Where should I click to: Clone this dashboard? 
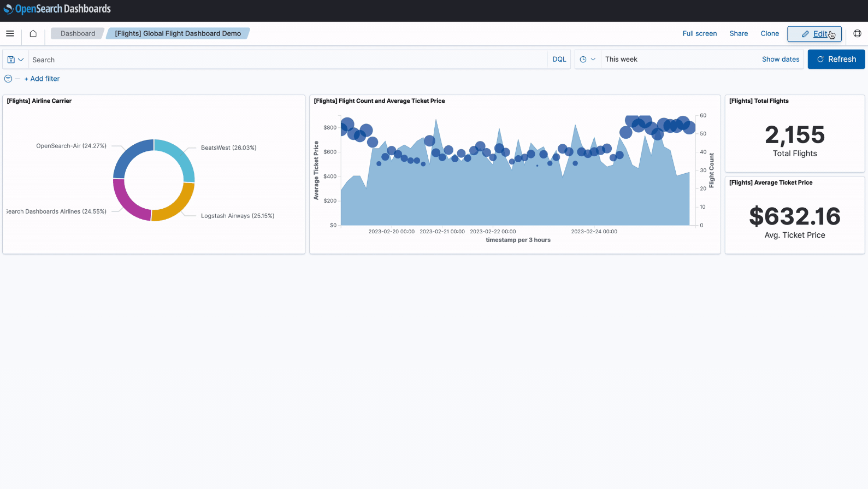pos(770,33)
